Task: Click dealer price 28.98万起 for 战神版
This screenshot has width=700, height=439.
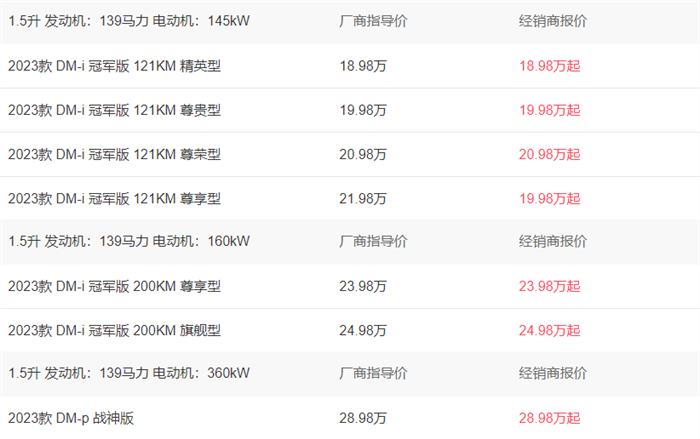Action: click(550, 418)
